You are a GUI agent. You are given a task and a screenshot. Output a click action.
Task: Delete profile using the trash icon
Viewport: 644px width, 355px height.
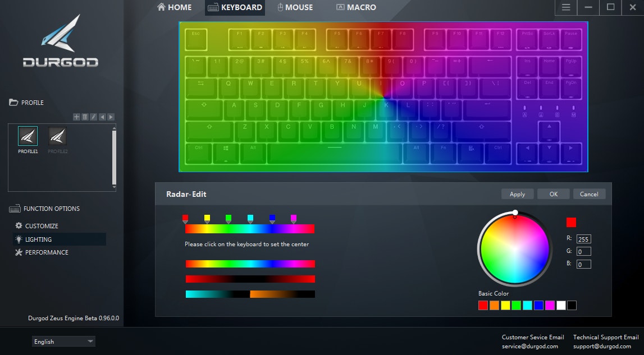pos(85,117)
